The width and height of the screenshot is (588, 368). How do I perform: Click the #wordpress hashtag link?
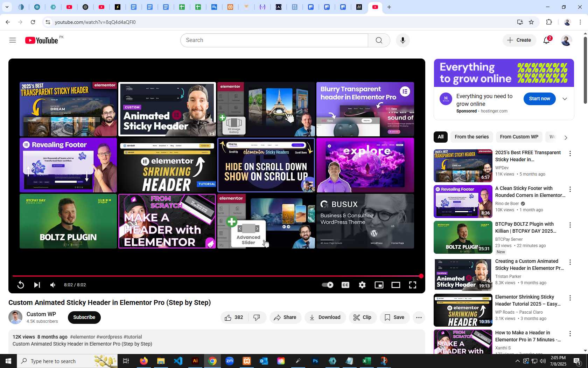pyautogui.click(x=109, y=337)
